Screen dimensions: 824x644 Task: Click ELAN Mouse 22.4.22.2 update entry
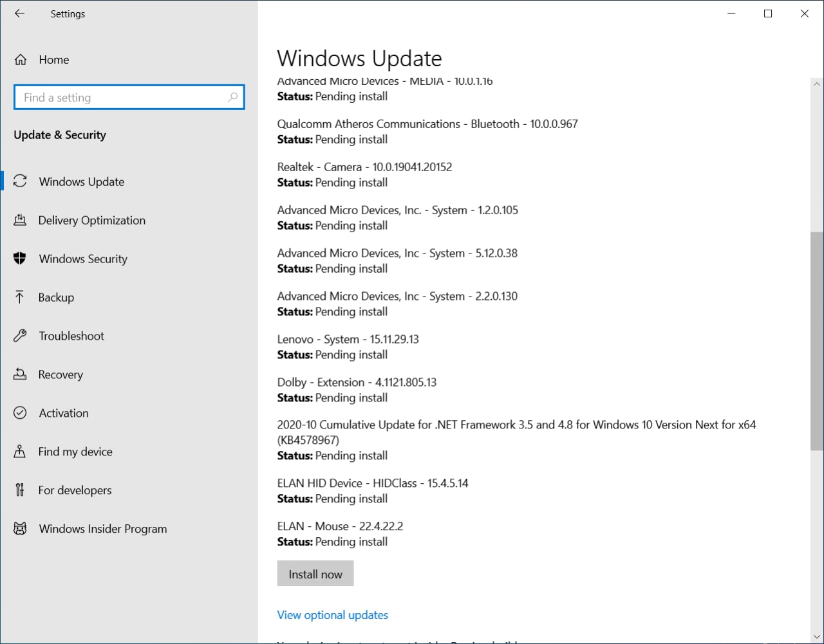pos(340,526)
